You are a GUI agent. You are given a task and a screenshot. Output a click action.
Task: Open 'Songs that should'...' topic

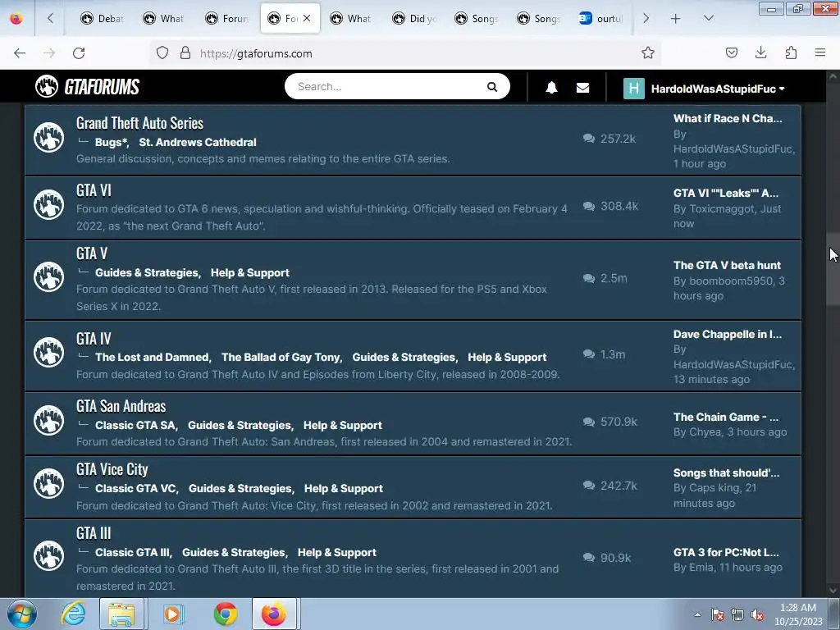coord(727,472)
